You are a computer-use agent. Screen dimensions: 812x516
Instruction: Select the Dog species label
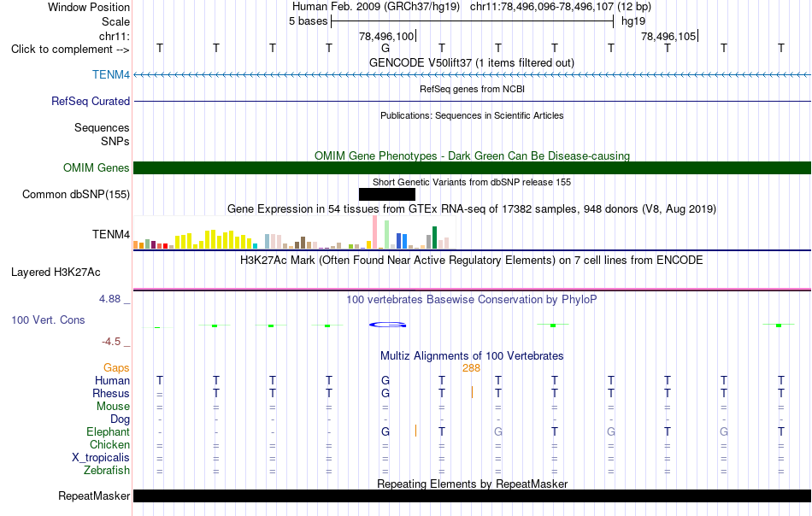pyautogui.click(x=120, y=419)
